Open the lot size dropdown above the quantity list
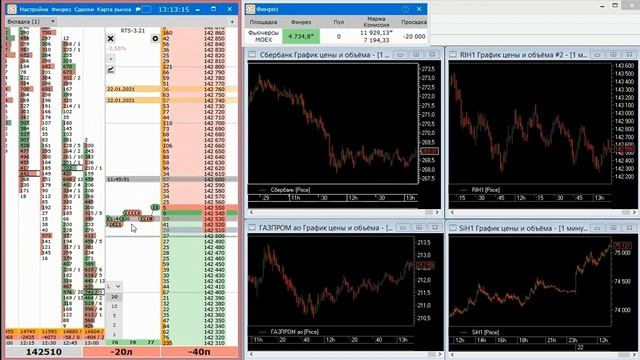 pyautogui.click(x=114, y=287)
